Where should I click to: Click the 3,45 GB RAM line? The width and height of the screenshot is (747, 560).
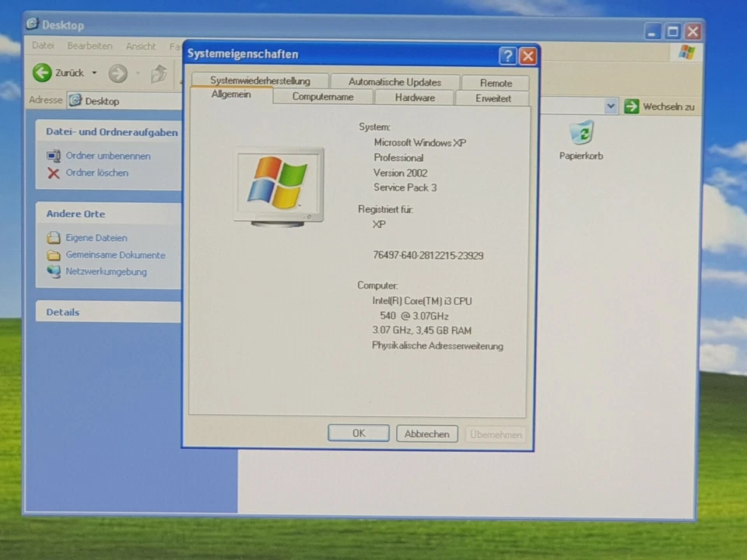point(422,331)
